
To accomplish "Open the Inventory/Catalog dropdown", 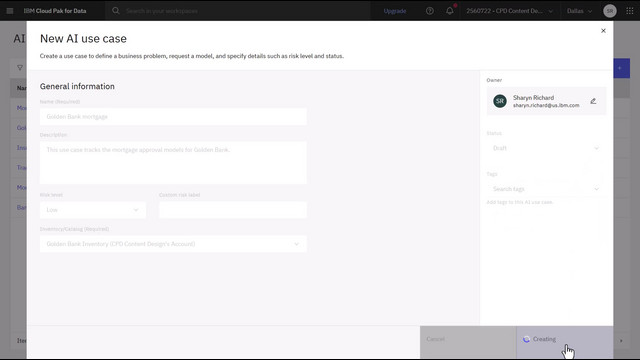I will (173, 244).
